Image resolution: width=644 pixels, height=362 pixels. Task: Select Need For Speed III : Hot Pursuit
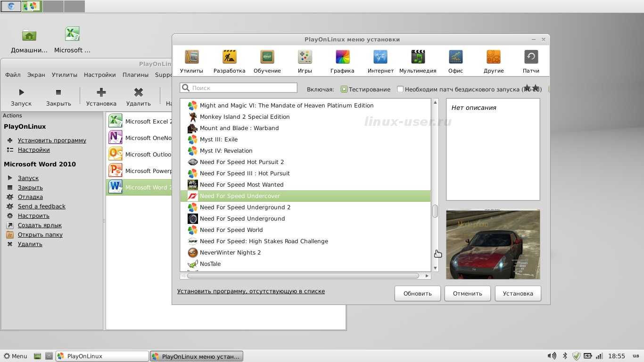click(305, 173)
